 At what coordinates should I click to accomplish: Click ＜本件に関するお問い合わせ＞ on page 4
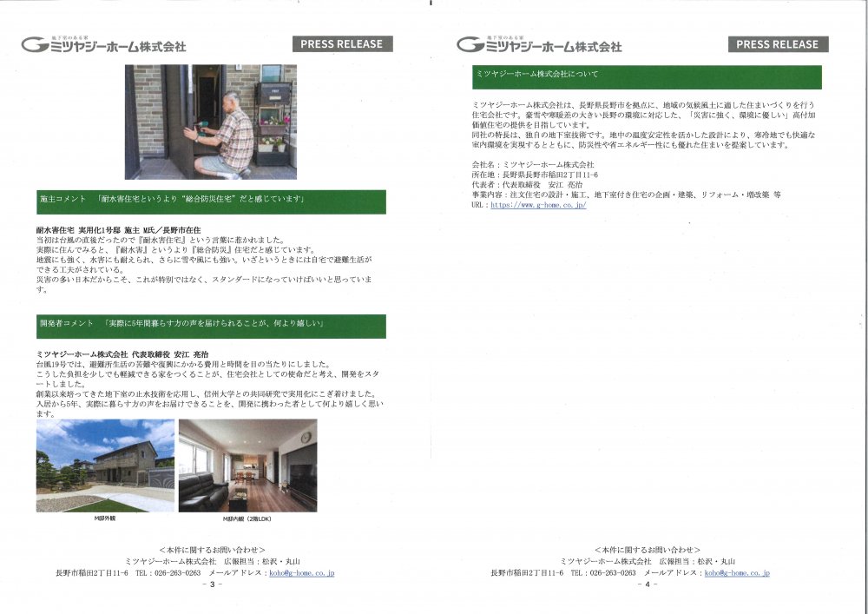tap(648, 550)
